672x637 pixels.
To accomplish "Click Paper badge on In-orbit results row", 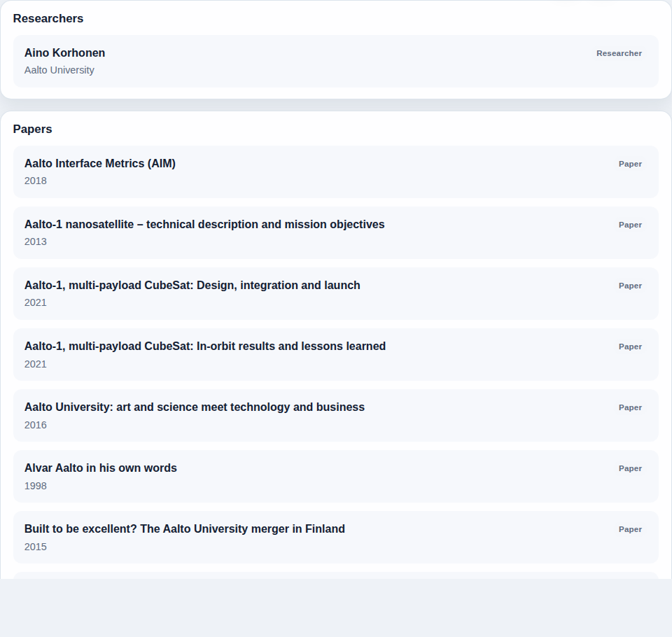I will coord(630,346).
